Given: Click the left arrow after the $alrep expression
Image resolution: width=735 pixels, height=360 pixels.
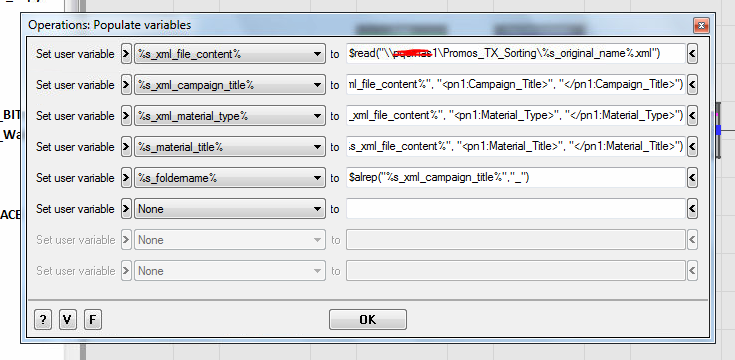Looking at the screenshot, I should [x=692, y=178].
